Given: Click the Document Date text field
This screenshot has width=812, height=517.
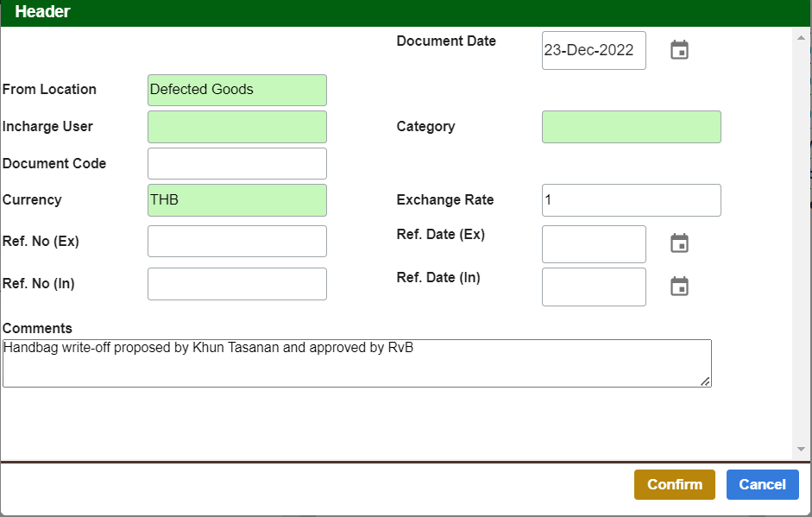Looking at the screenshot, I should point(593,50).
